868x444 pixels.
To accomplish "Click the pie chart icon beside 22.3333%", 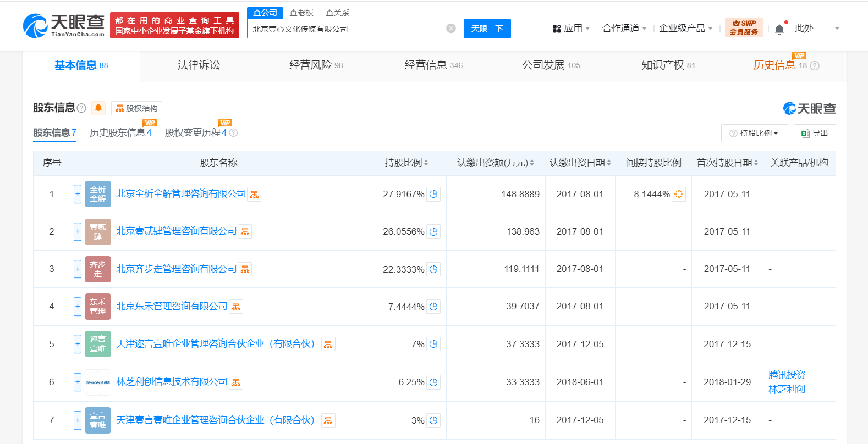I will (433, 269).
